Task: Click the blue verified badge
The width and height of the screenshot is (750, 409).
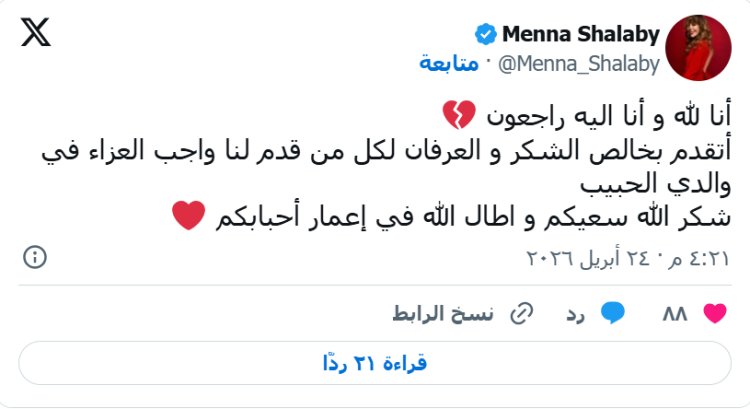Action: [486, 35]
